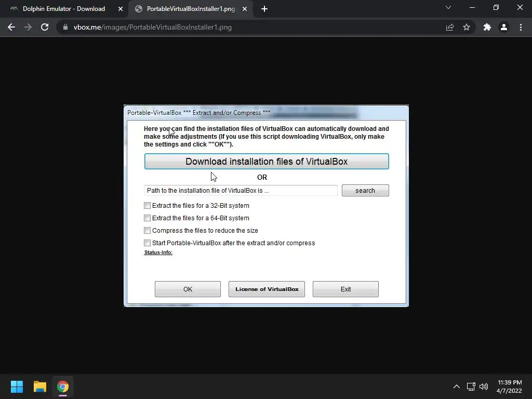Screen dimensions: 532x399
Task: Open the volume tray icon
Action: [x=484, y=387]
